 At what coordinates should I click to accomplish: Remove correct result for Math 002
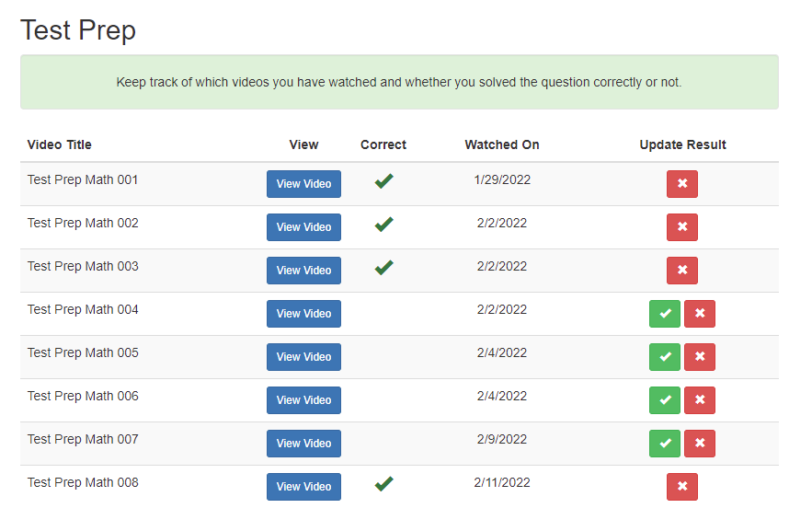point(682,227)
